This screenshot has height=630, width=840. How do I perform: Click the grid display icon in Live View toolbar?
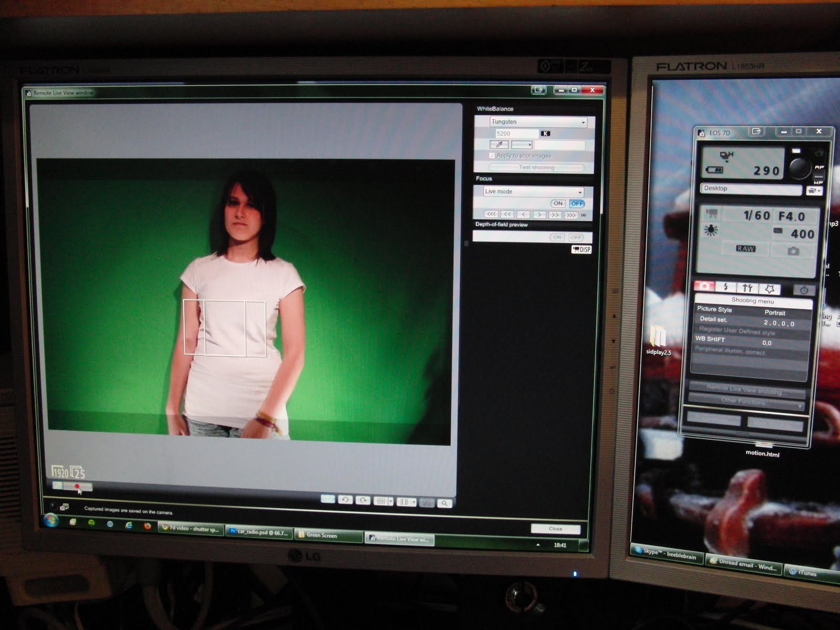(381, 501)
